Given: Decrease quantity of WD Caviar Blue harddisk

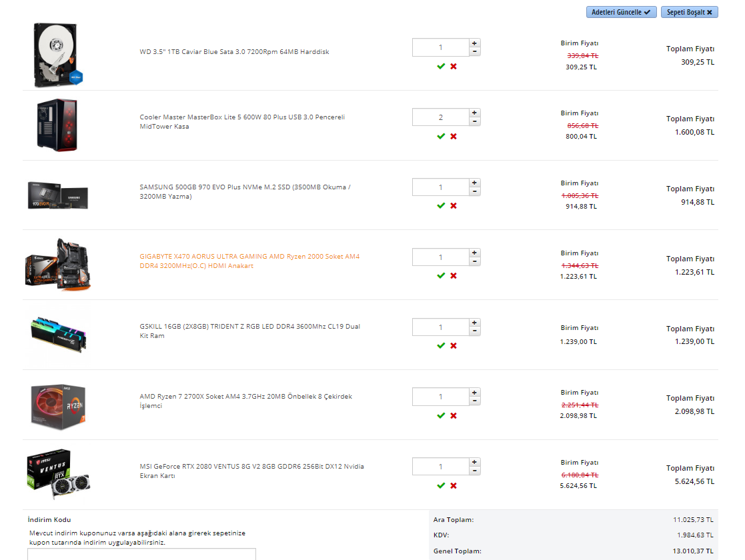Looking at the screenshot, I should click(474, 51).
